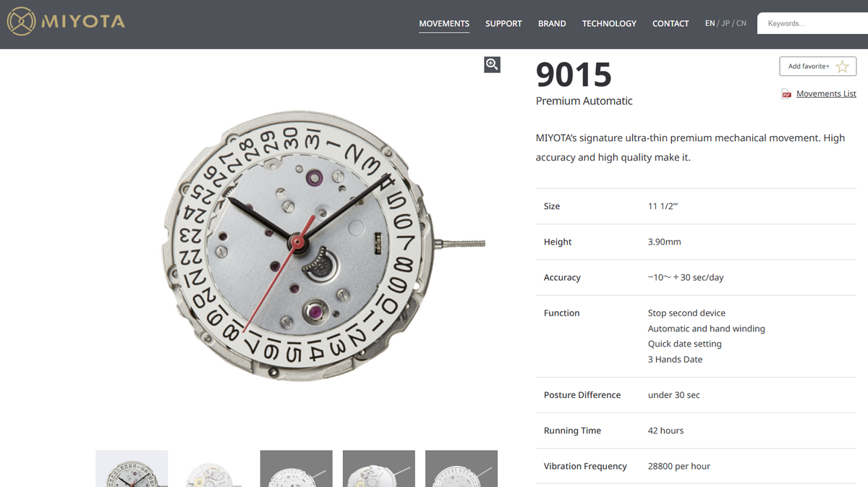868x487 pixels.
Task: Switch site language to JP
Action: point(726,24)
